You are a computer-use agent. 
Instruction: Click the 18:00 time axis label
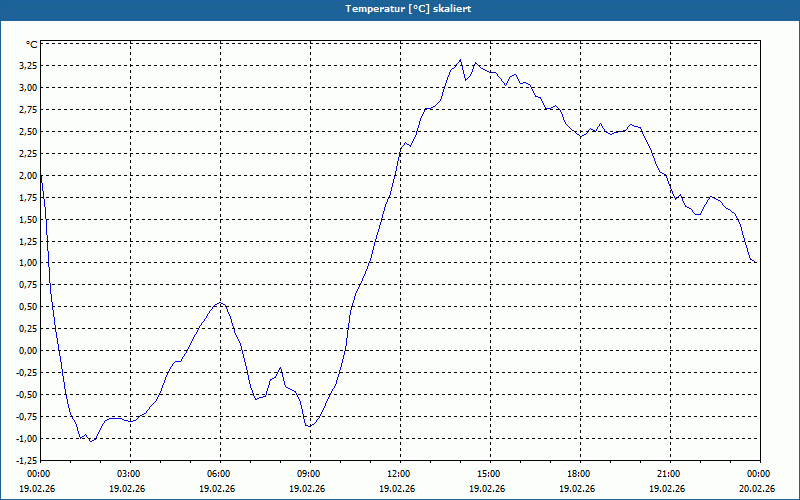coord(580,474)
